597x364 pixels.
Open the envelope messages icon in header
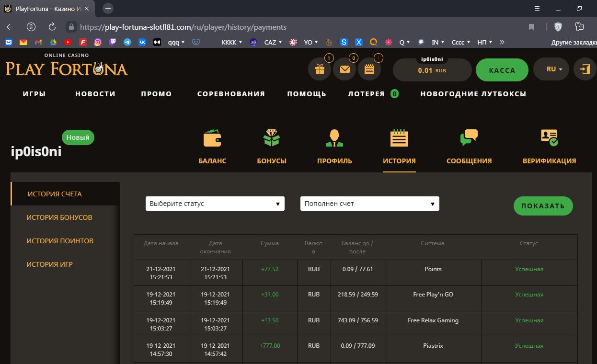[x=344, y=69]
